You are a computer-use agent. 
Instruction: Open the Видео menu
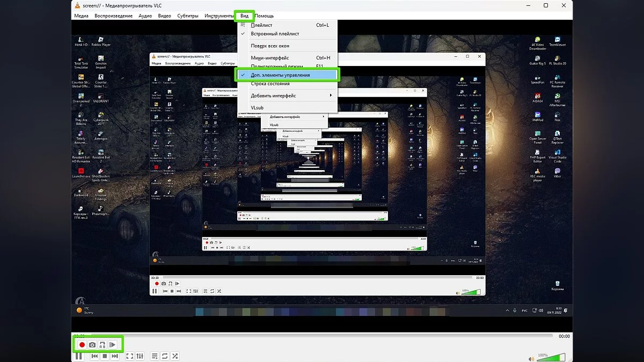164,16
